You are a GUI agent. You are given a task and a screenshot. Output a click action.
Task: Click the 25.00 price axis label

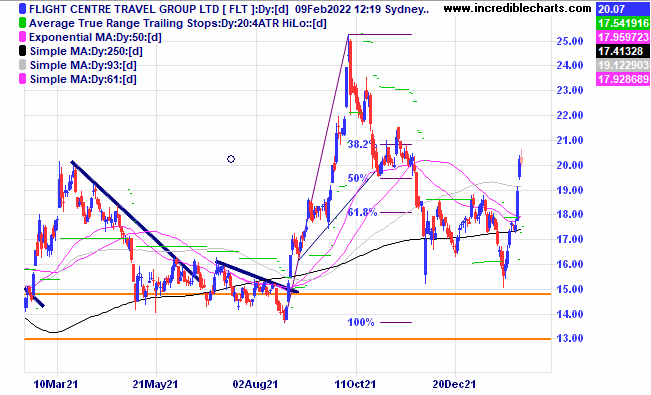[570, 41]
